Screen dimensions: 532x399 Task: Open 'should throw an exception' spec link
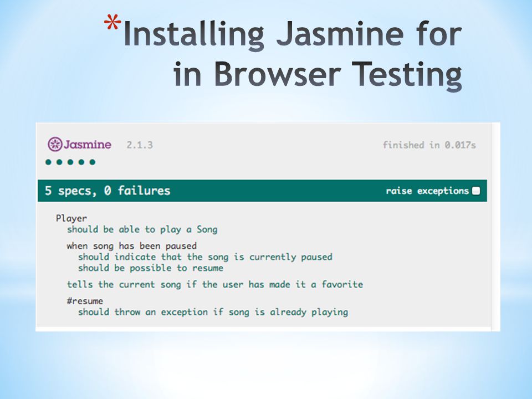point(213,312)
